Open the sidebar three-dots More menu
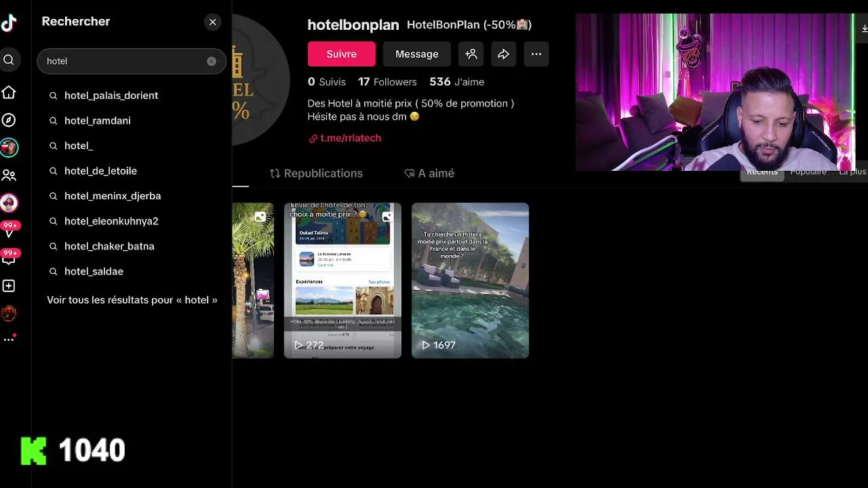This screenshot has height=488, width=868. tap(9, 339)
